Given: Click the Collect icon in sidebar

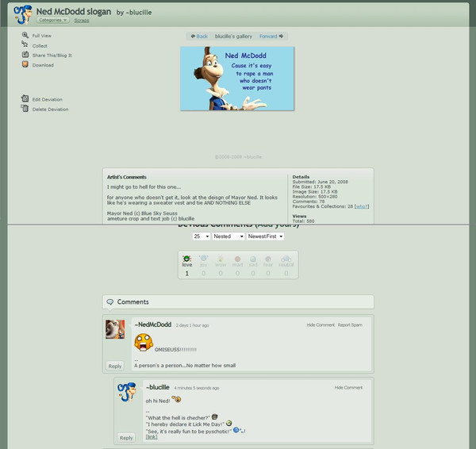Looking at the screenshot, I should pyautogui.click(x=25, y=44).
